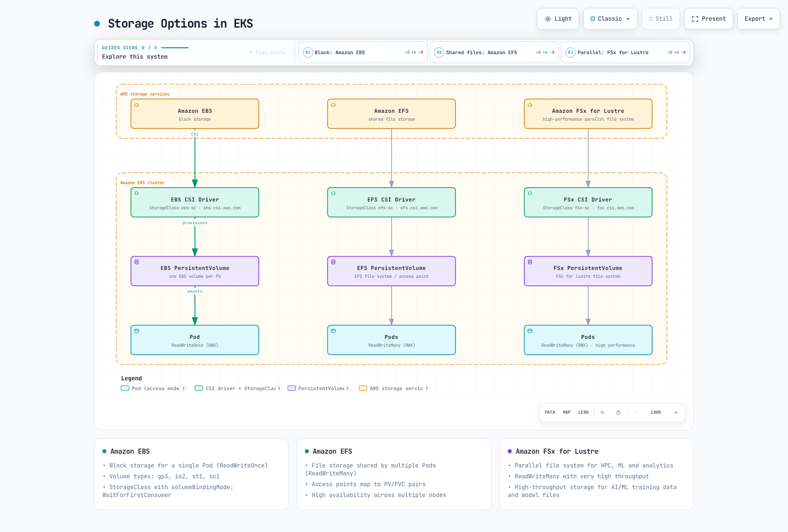Click the GUIDED VIEWS 0 / 3 progress indicator
This screenshot has height=532, width=788.
point(145,48)
